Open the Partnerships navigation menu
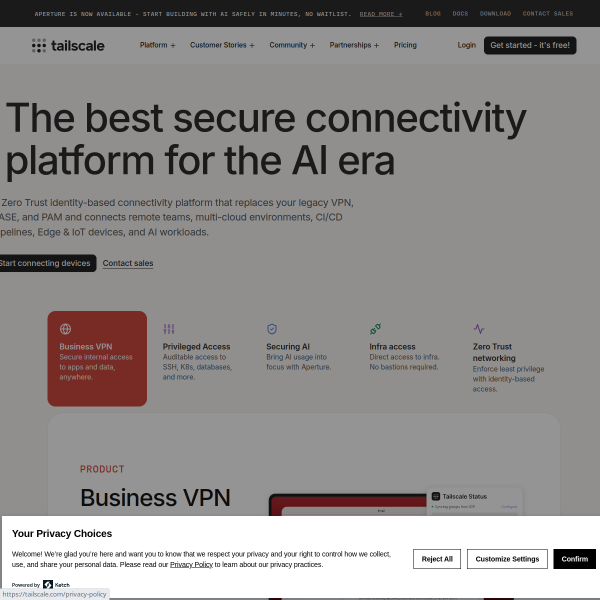Image resolution: width=600 pixels, height=600 pixels. tap(353, 45)
